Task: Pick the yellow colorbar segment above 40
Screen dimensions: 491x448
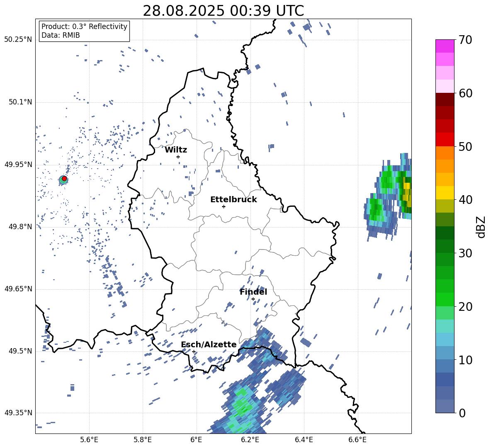Action: (445, 193)
